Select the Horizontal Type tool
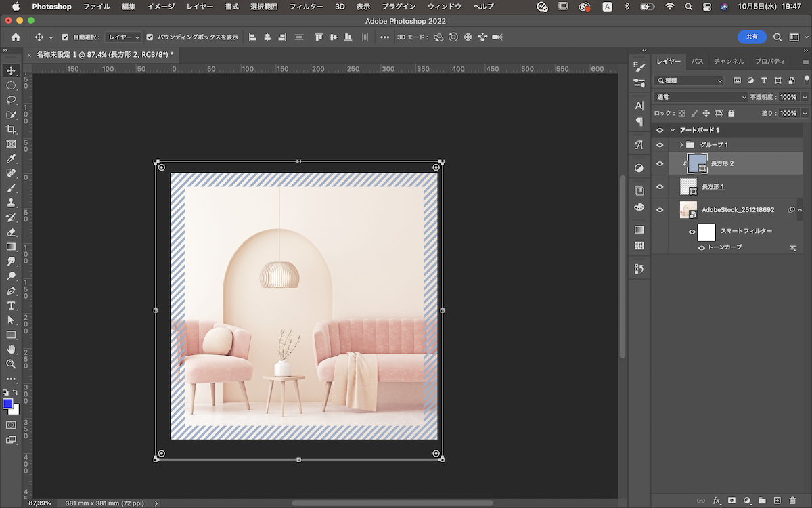Image resolution: width=812 pixels, height=508 pixels. [11, 305]
